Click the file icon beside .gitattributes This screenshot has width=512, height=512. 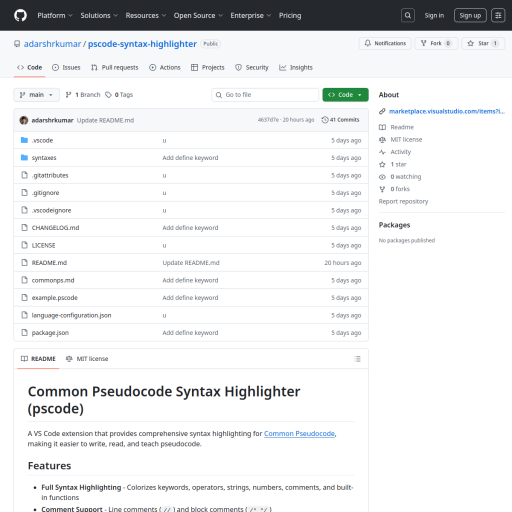(24, 175)
